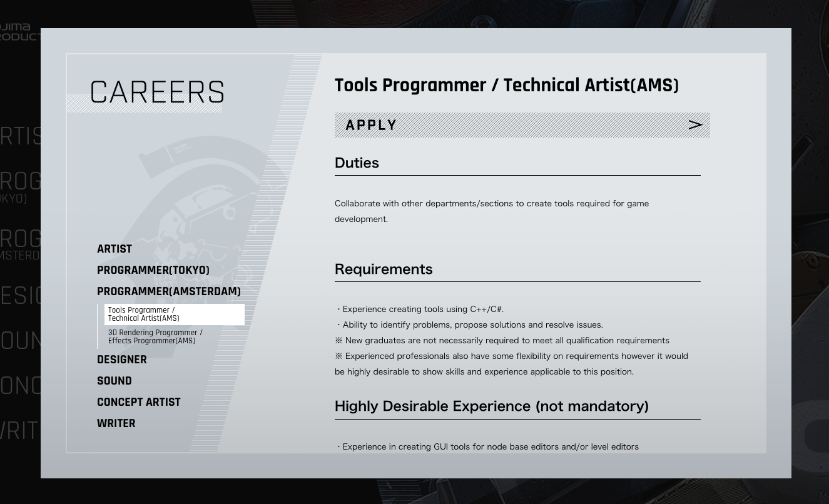Image resolution: width=829 pixels, height=504 pixels.
Task: Click the job title heading at top
Action: coord(506,86)
